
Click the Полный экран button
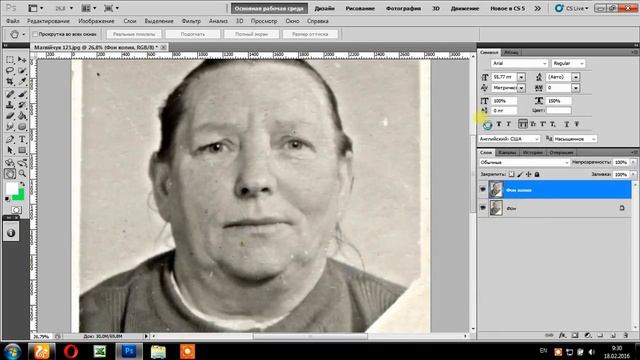coord(251,34)
